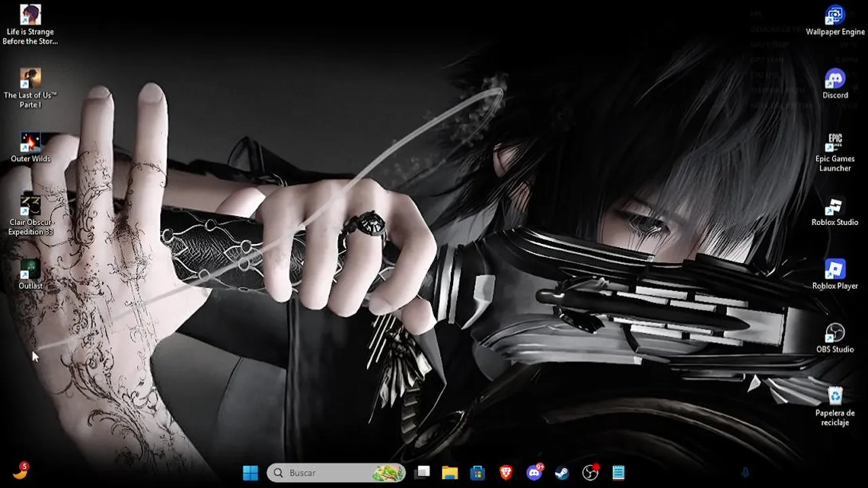Viewport: 868px width, 488px height.
Task: Open the widgets icon with badge 5
Action: 20,471
